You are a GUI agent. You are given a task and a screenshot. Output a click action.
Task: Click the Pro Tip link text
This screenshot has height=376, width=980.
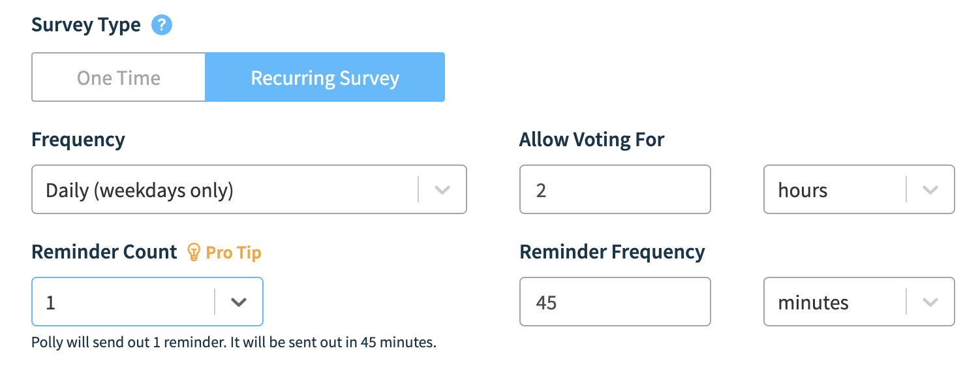tap(234, 253)
